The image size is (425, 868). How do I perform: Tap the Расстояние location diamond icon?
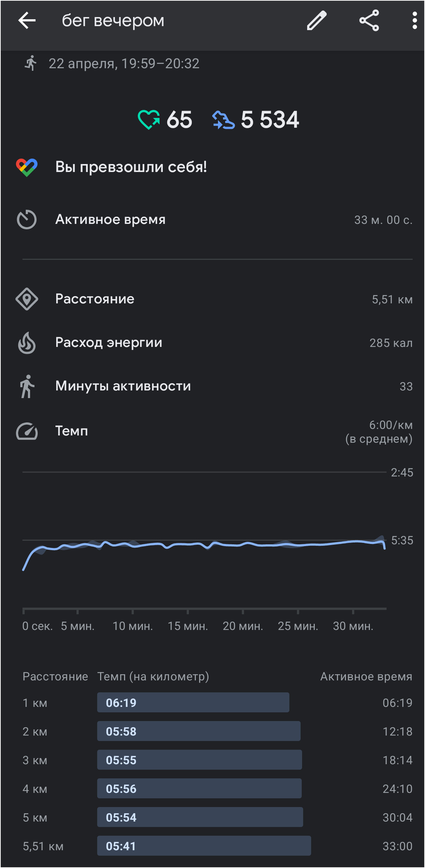click(x=27, y=299)
